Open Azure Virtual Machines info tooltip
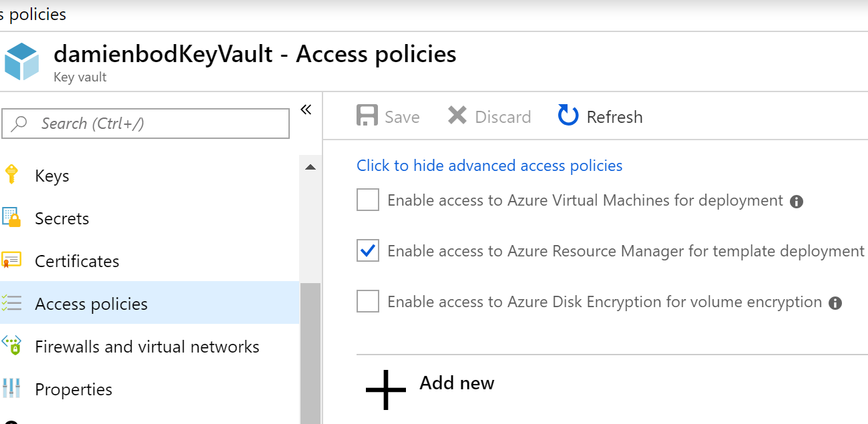Screen dimensions: 868x424 click(796, 200)
